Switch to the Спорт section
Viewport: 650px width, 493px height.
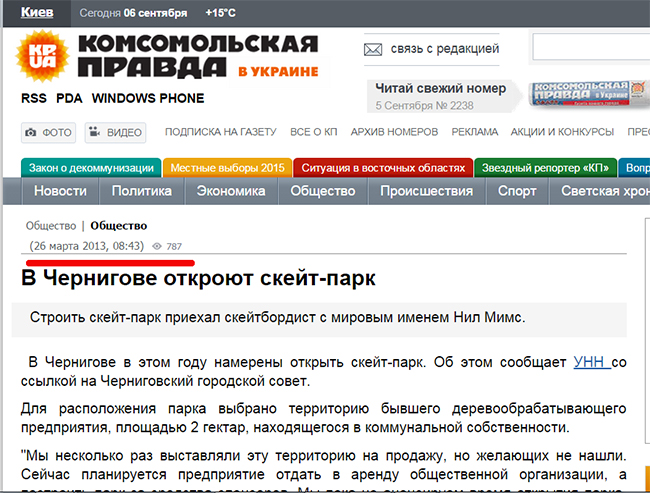(517, 191)
